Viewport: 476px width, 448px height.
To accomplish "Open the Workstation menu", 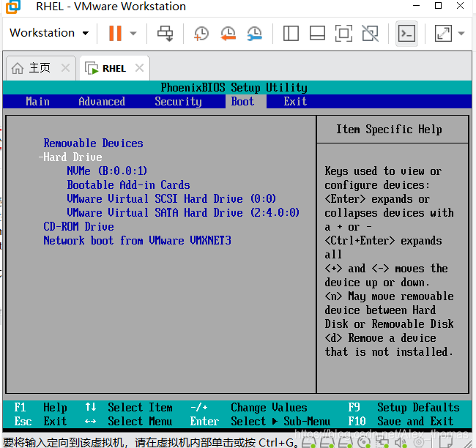I will coord(49,33).
